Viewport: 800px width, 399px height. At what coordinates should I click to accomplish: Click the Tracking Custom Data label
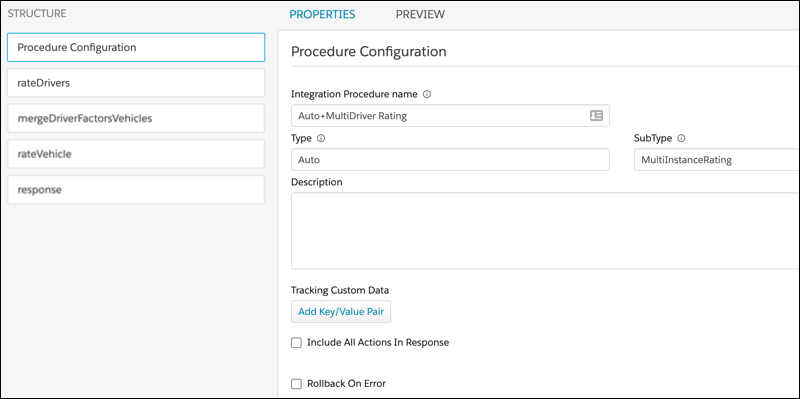[340, 290]
